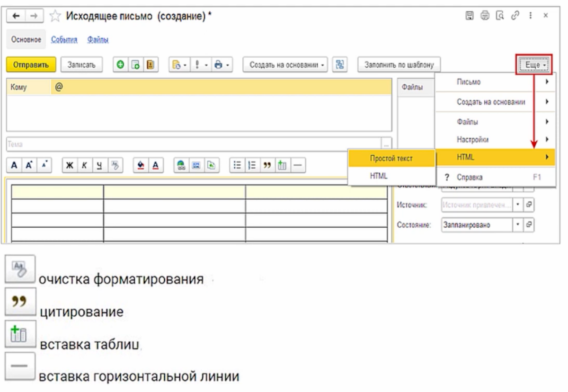The height and width of the screenshot is (392, 568).
Task: Click into the Тема subject field
Action: (x=194, y=144)
